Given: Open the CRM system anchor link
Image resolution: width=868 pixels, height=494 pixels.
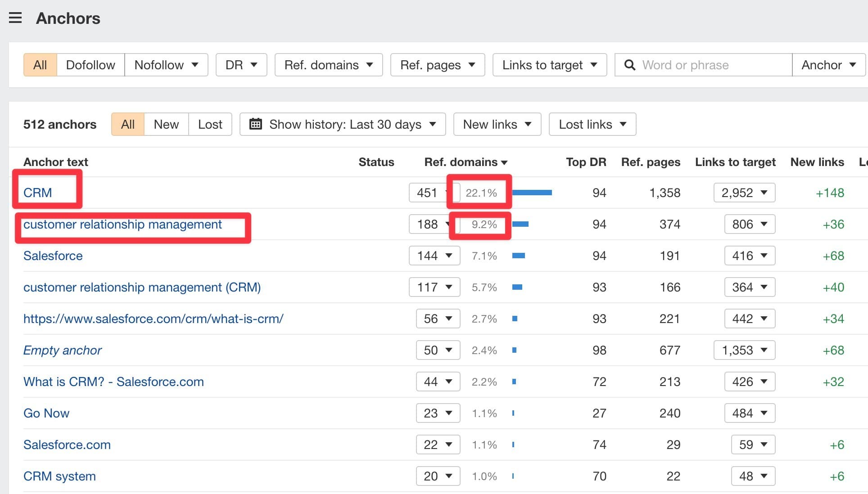Looking at the screenshot, I should click(59, 476).
